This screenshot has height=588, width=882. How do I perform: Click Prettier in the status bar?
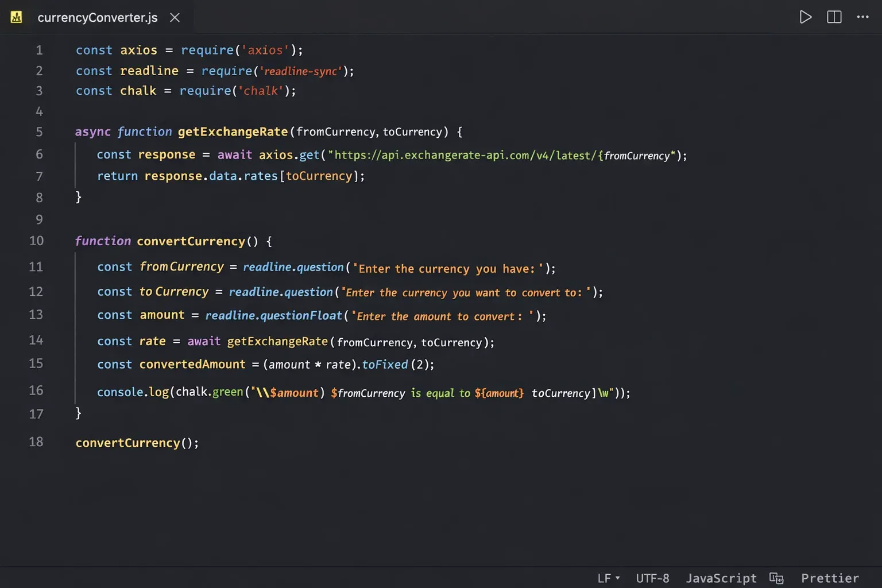point(830,578)
